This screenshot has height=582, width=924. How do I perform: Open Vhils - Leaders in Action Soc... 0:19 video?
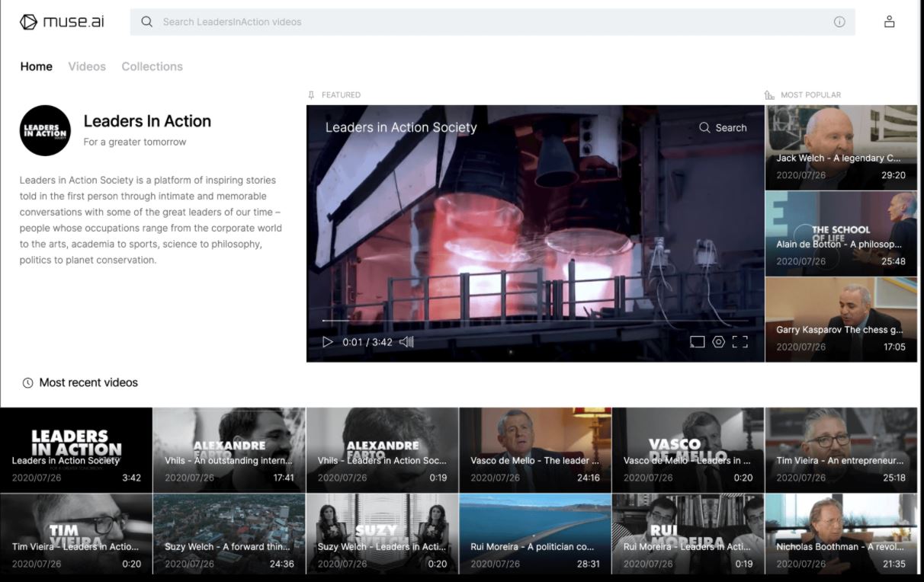pos(382,449)
